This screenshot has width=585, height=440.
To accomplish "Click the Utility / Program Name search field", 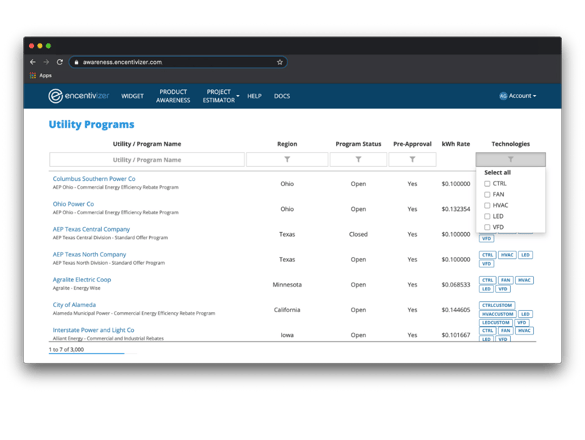I will click(x=147, y=159).
